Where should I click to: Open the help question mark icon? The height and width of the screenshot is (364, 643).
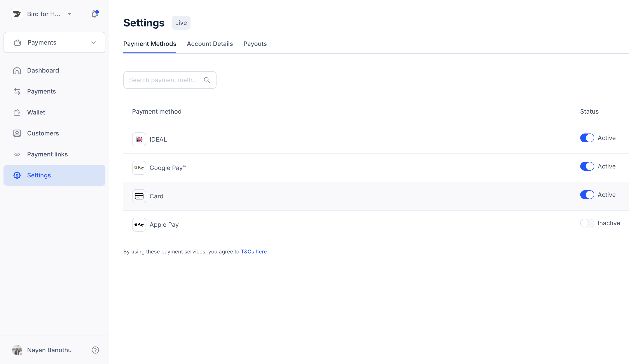click(x=95, y=350)
